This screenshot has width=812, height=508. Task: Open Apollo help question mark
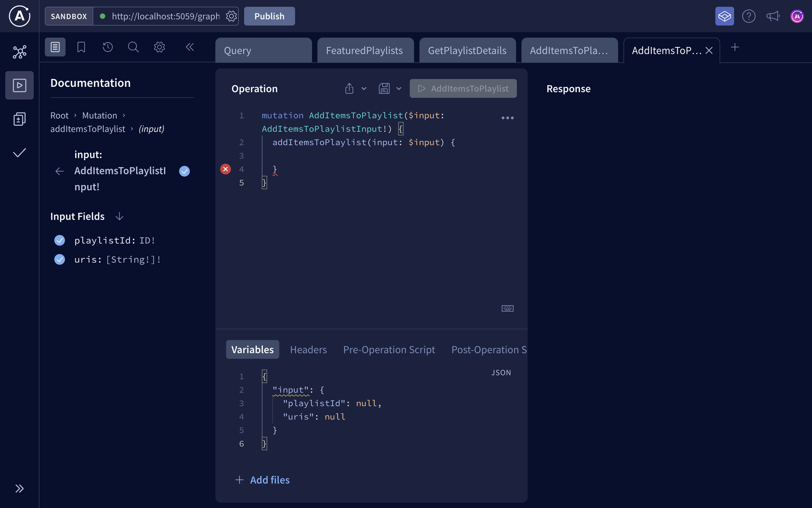pyautogui.click(x=749, y=16)
